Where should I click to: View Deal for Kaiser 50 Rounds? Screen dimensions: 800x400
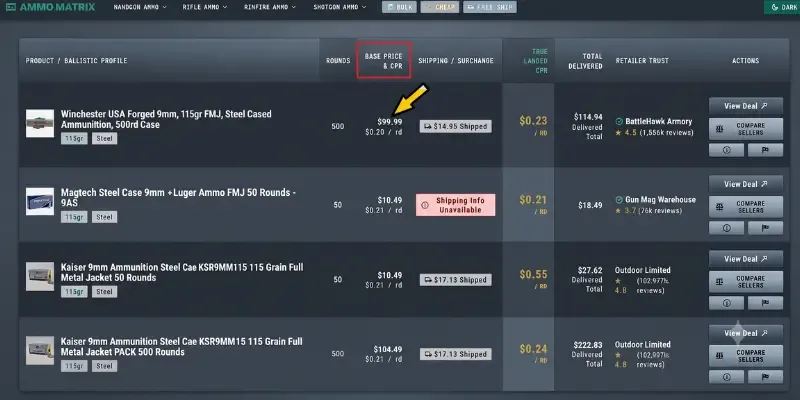click(745, 259)
